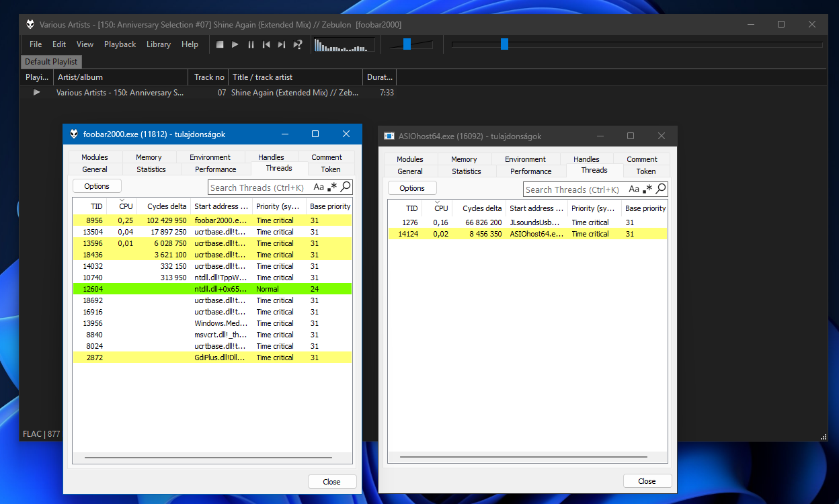Open the Edit menu
The height and width of the screenshot is (504, 839).
pyautogui.click(x=59, y=44)
